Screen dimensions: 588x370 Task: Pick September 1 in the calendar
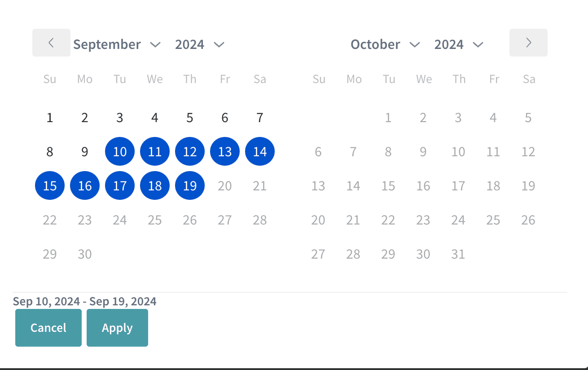point(50,118)
